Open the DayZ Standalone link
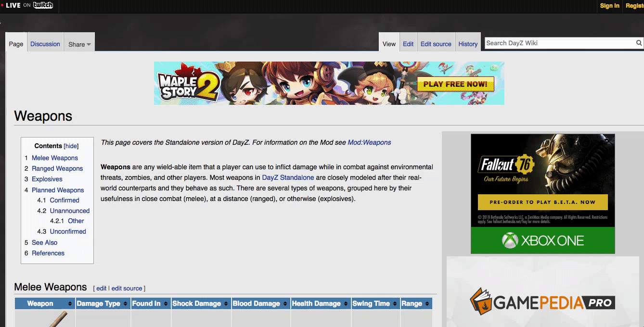Image resolution: width=644 pixels, height=327 pixels. (x=288, y=177)
